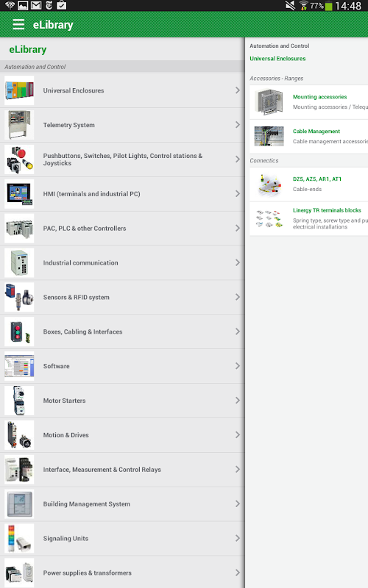Tap the HMI terminals screen icon

click(x=19, y=194)
